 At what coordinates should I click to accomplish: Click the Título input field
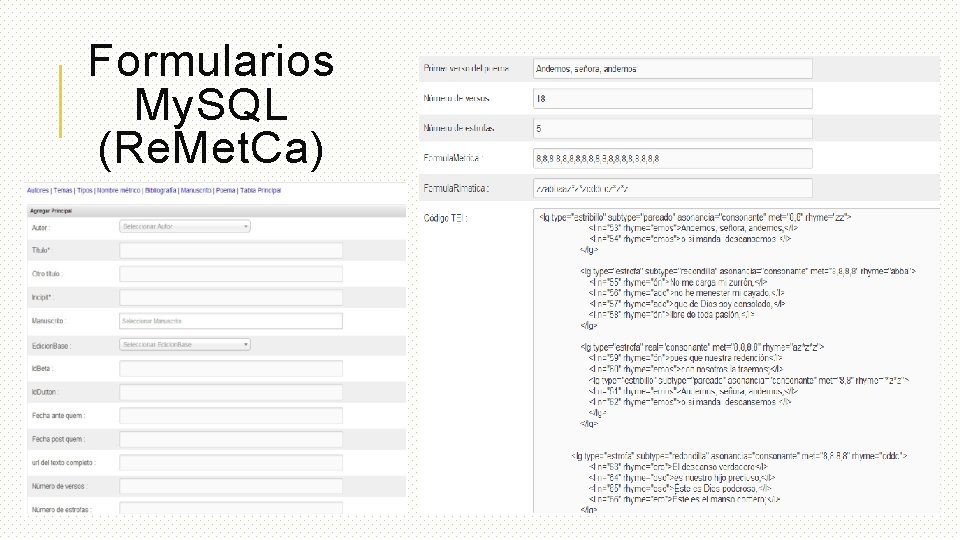pyautogui.click(x=231, y=250)
